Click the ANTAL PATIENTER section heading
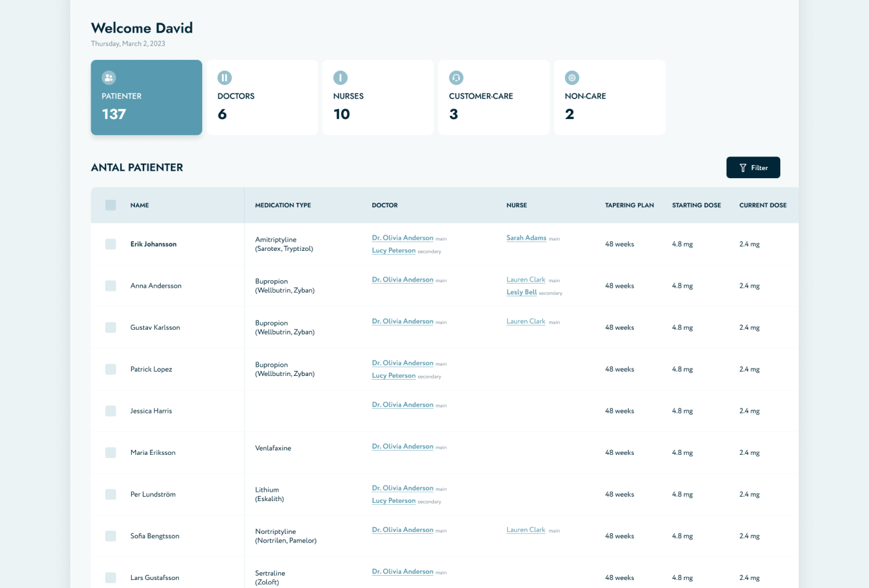Image resolution: width=869 pixels, height=588 pixels. pyautogui.click(x=137, y=168)
